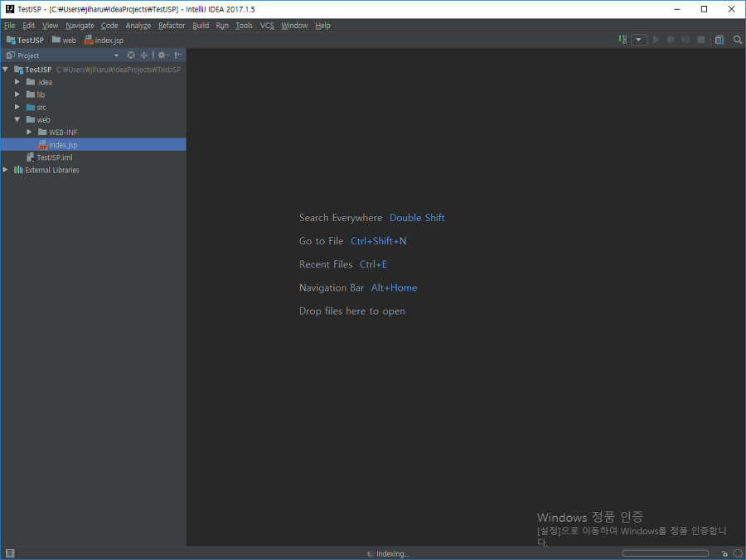Click the indexing progress bar

[x=665, y=553]
